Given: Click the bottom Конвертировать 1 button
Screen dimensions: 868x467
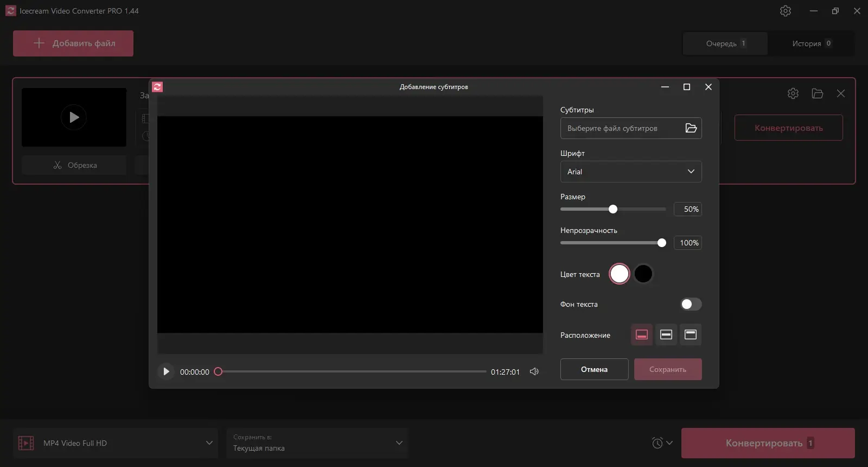Looking at the screenshot, I should pyautogui.click(x=768, y=443).
